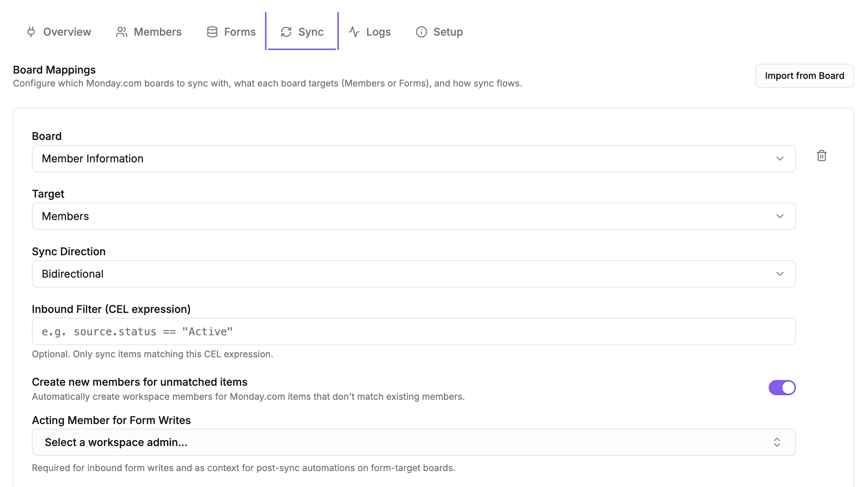868x487 pixels.
Task: Select the Forms tab label
Action: 240,32
